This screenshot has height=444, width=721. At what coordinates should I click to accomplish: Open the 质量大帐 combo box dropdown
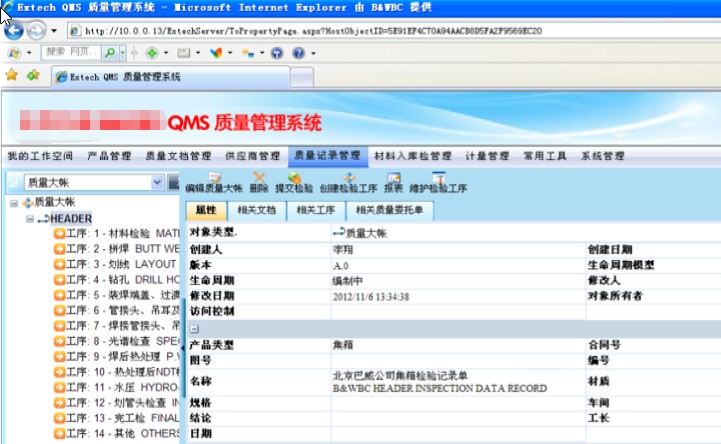coord(157,182)
